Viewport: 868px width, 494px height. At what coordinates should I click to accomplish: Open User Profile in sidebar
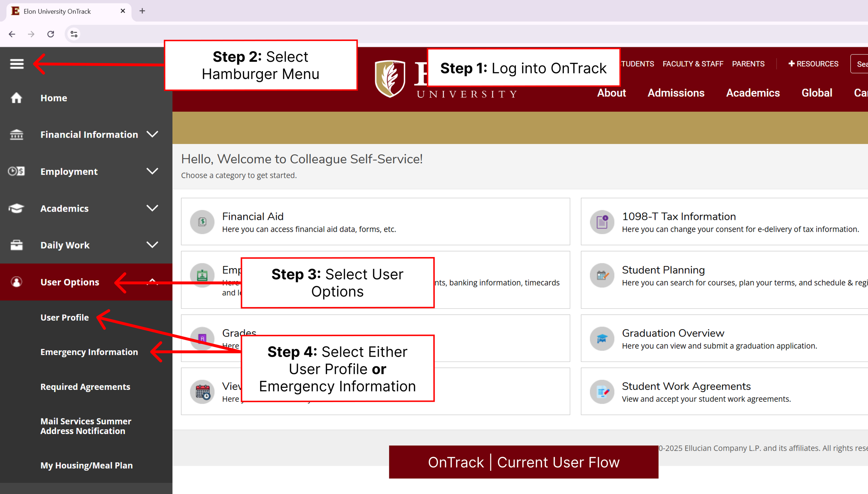tap(65, 317)
